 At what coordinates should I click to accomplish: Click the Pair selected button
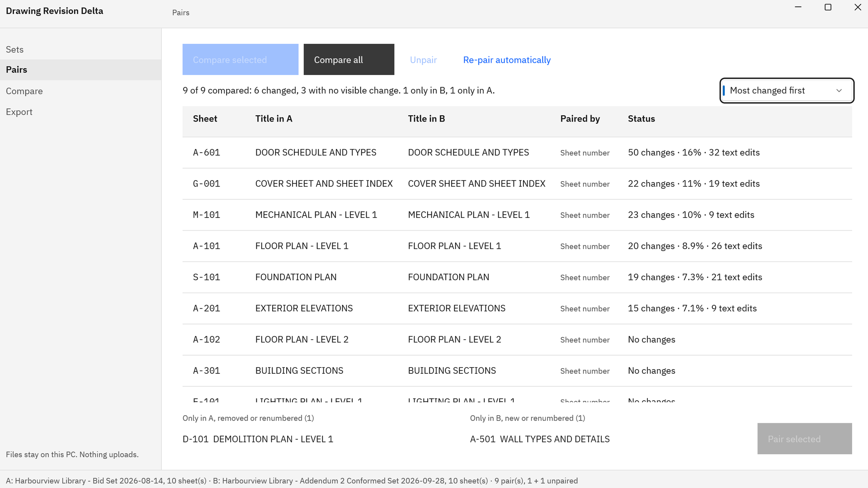point(805,439)
